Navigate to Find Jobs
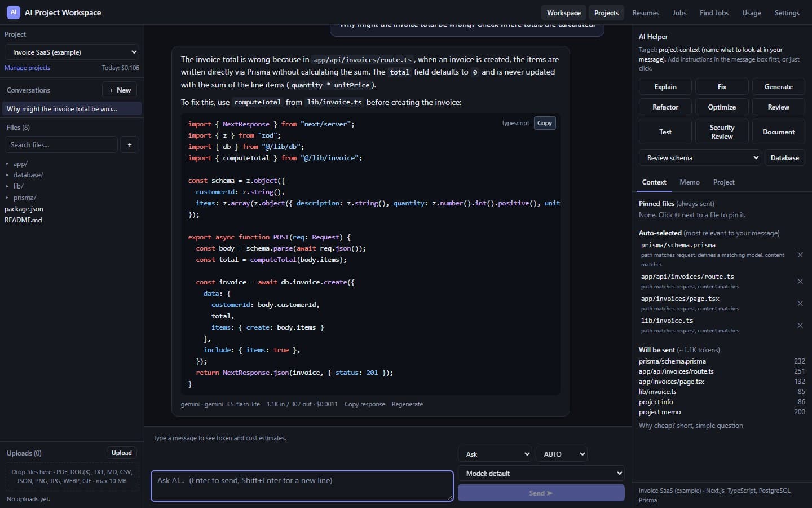 coord(714,12)
